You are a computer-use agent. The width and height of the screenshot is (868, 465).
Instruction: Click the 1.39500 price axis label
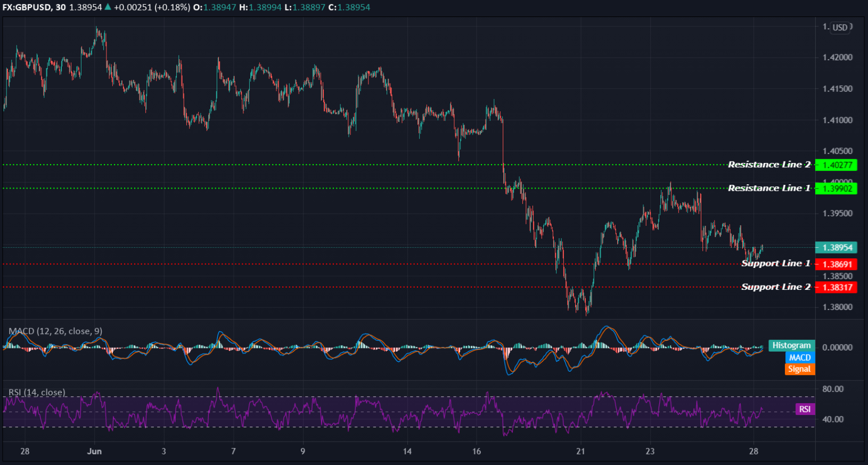pos(837,214)
